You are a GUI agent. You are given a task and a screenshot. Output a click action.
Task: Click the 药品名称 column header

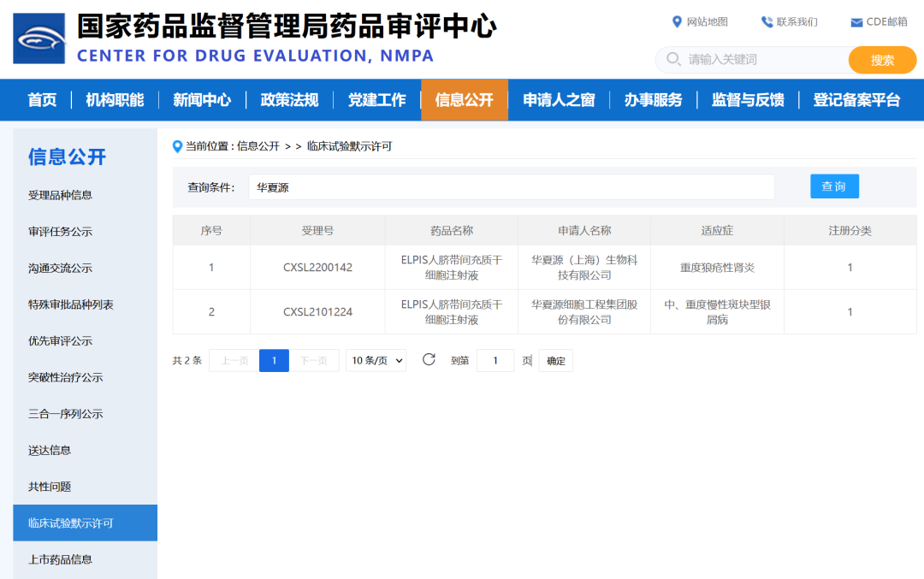click(452, 231)
